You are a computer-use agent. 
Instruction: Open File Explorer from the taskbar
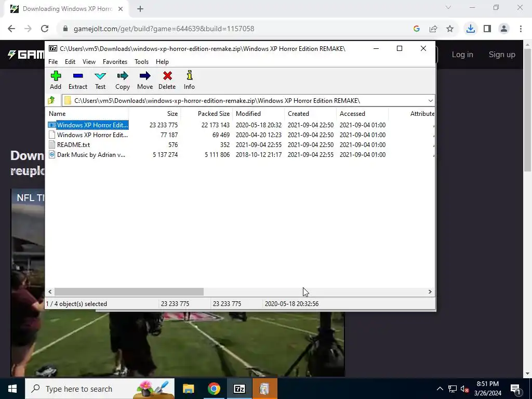[188, 389]
